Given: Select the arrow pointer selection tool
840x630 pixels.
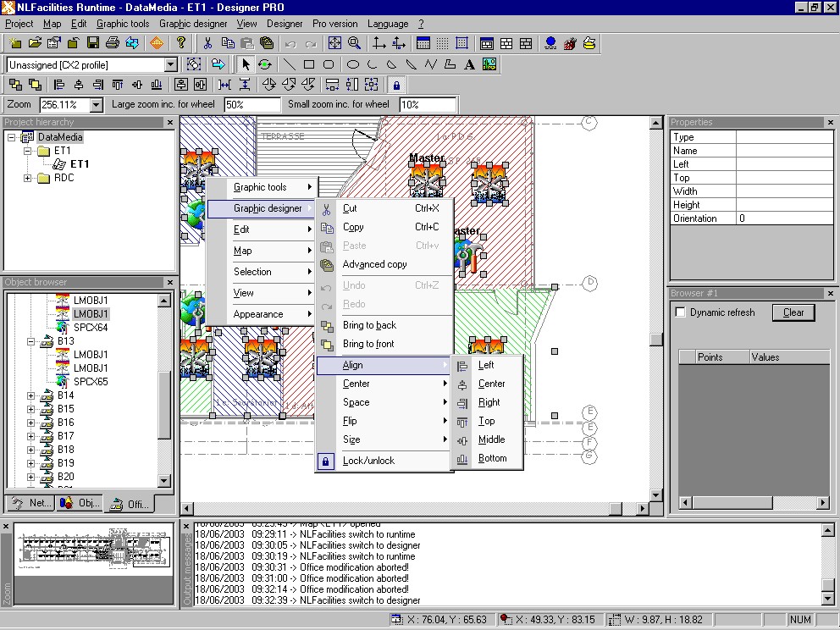Looking at the screenshot, I should click(245, 64).
